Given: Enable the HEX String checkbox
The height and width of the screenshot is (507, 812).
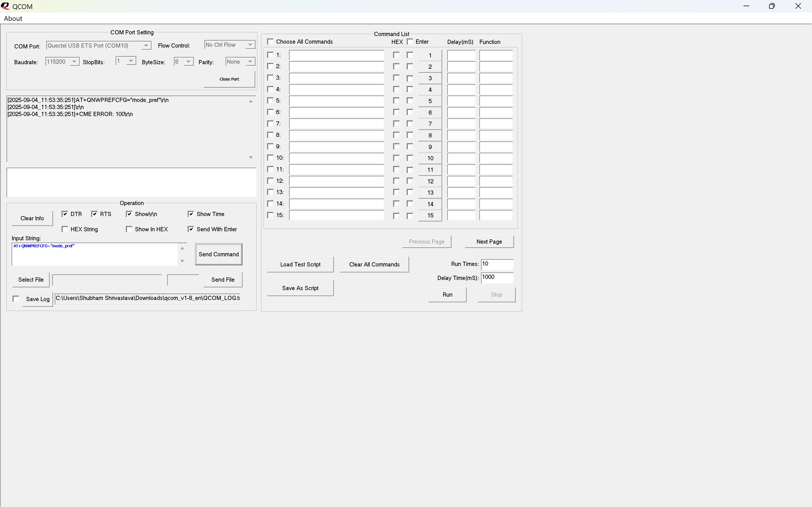Looking at the screenshot, I should pyautogui.click(x=65, y=229).
